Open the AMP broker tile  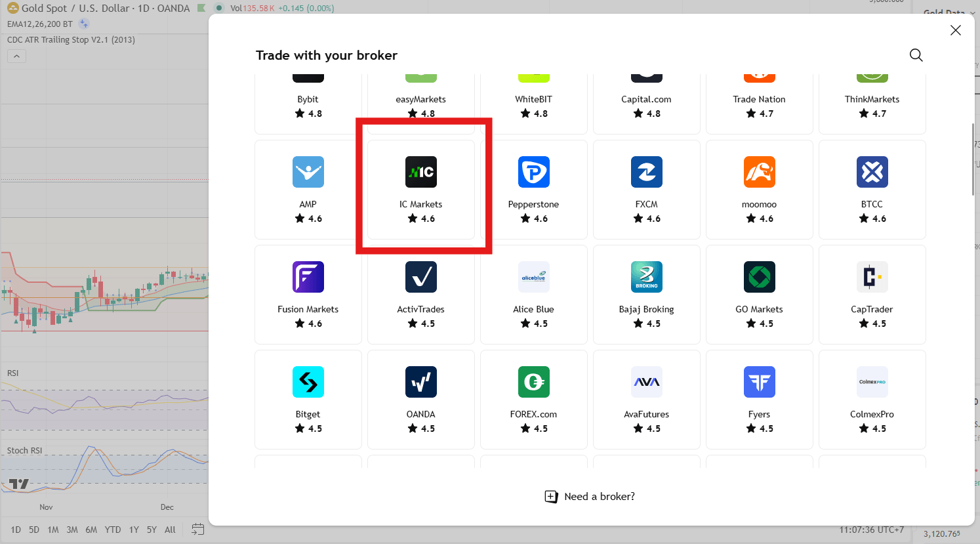(308, 189)
